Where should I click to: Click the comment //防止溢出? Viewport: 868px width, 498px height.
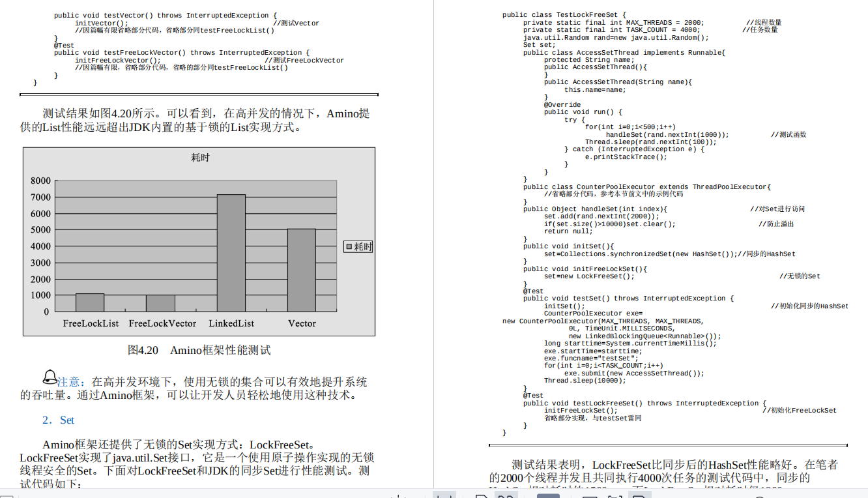[776, 224]
